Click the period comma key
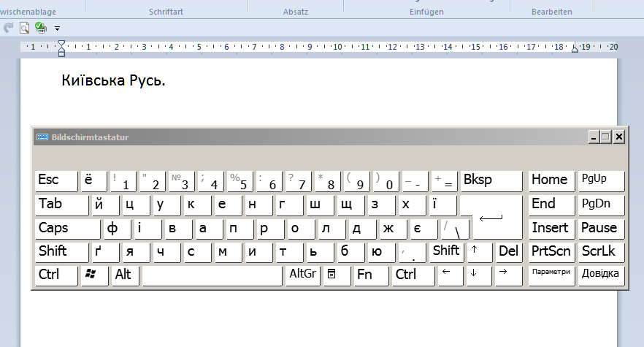Viewport: 644px width, 347px height. click(x=412, y=252)
